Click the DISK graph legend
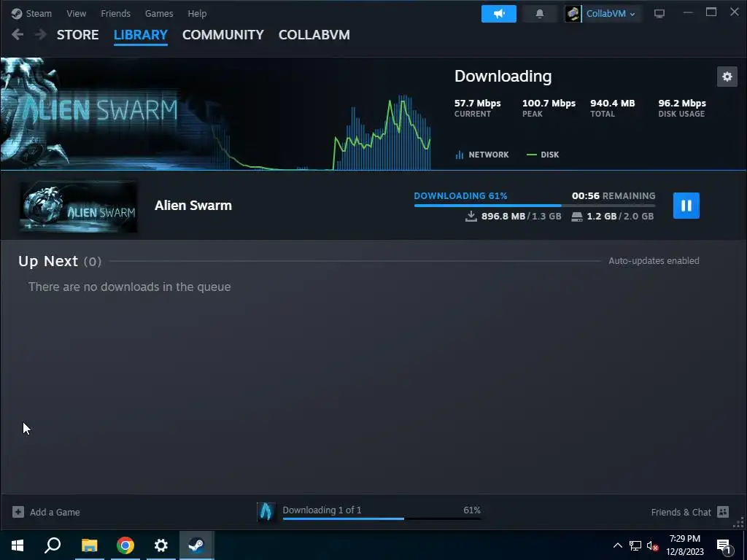 coord(543,155)
